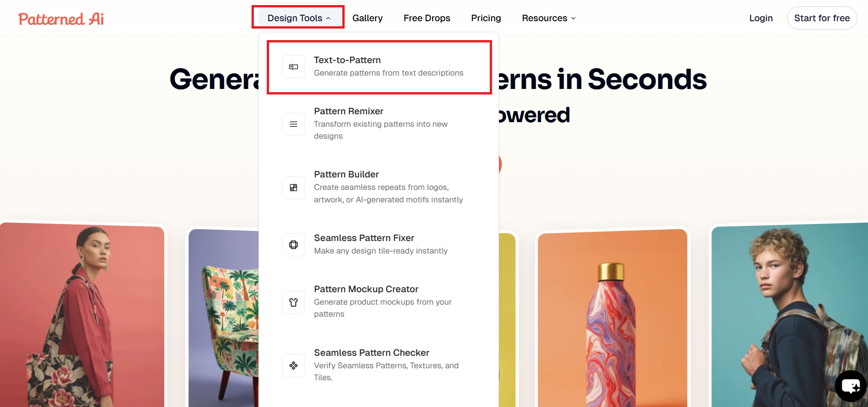This screenshot has height=407, width=868.
Task: Open the chat support bubble icon
Action: coord(850,386)
